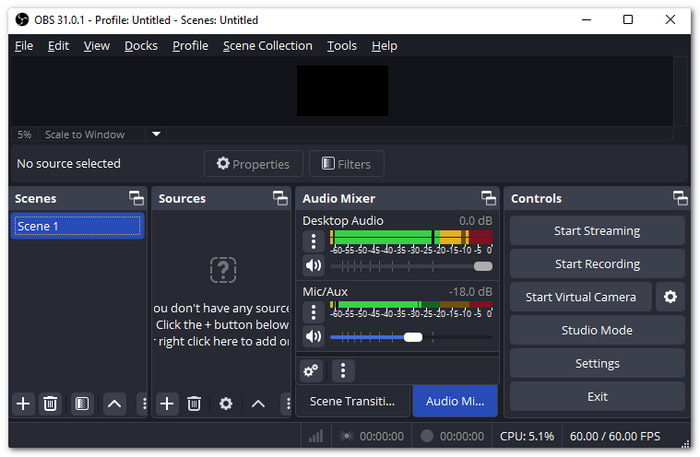Open the Help menu

tap(384, 46)
